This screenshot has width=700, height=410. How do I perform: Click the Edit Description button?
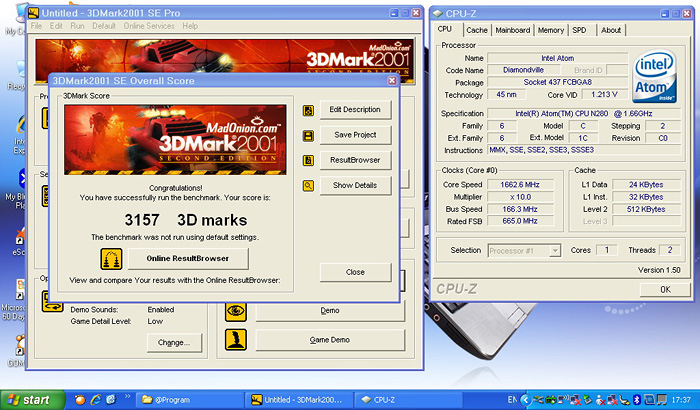click(x=355, y=109)
